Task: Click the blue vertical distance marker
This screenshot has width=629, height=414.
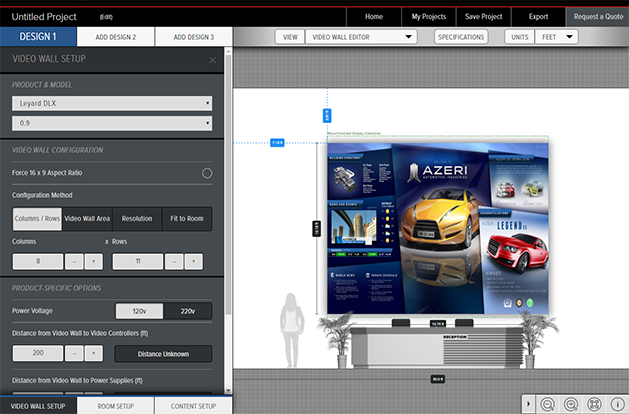Action: (x=327, y=116)
